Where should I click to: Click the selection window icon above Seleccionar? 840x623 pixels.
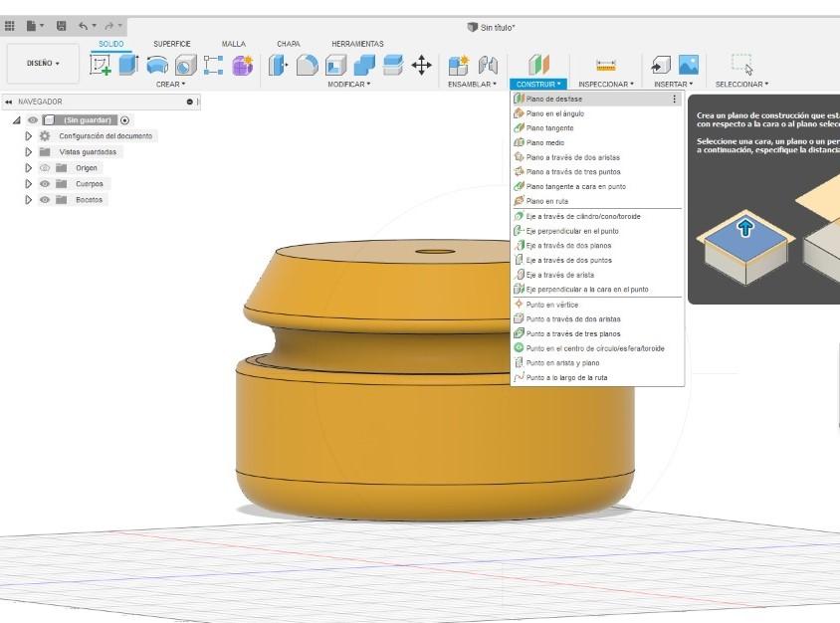click(x=741, y=65)
